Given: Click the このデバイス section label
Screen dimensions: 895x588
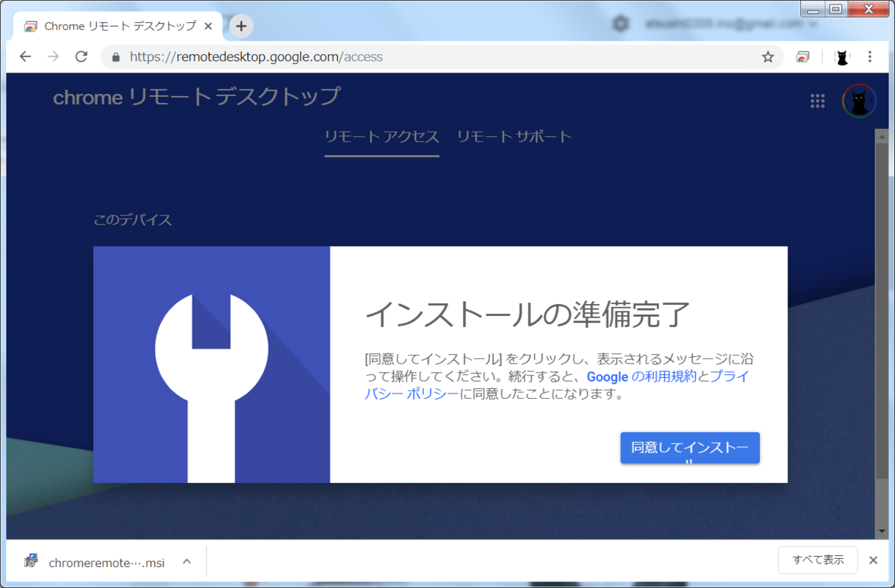Looking at the screenshot, I should pyautogui.click(x=133, y=220).
